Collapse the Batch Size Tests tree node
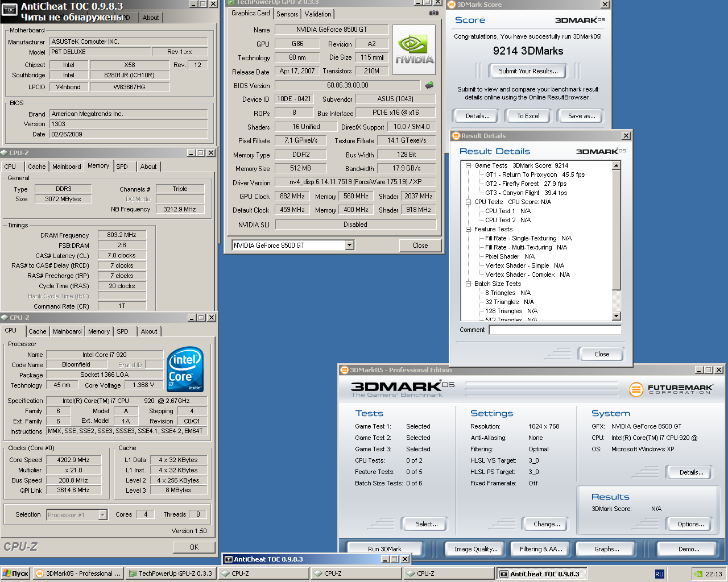Image resolution: width=728 pixels, height=582 pixels. (x=468, y=284)
